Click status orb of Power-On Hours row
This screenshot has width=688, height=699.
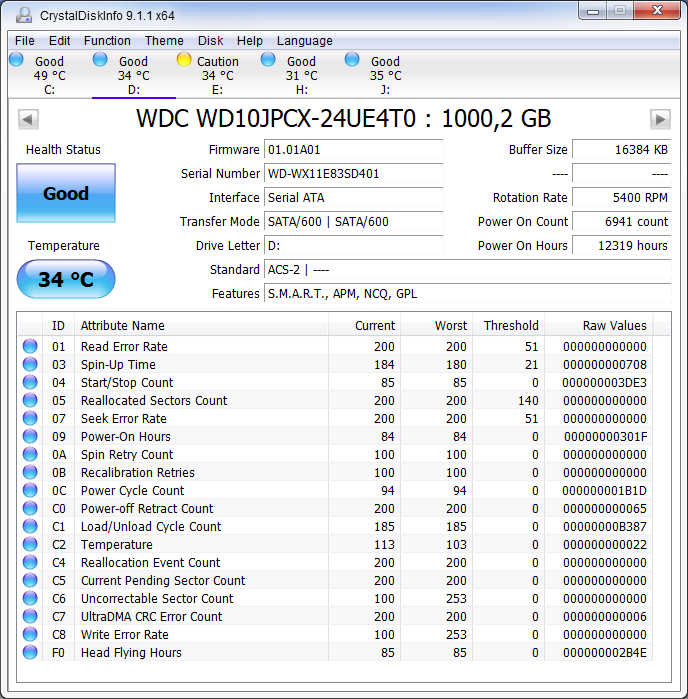pos(30,436)
